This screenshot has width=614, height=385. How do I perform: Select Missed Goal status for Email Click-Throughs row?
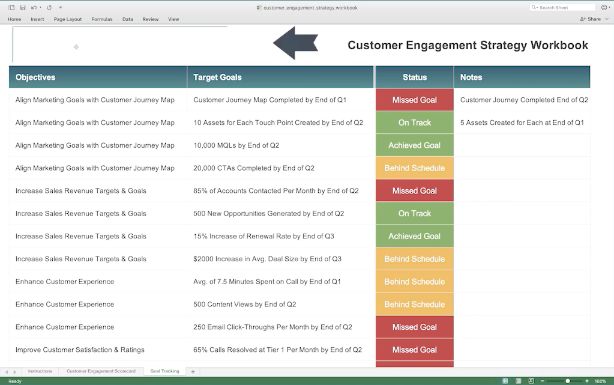[415, 327]
